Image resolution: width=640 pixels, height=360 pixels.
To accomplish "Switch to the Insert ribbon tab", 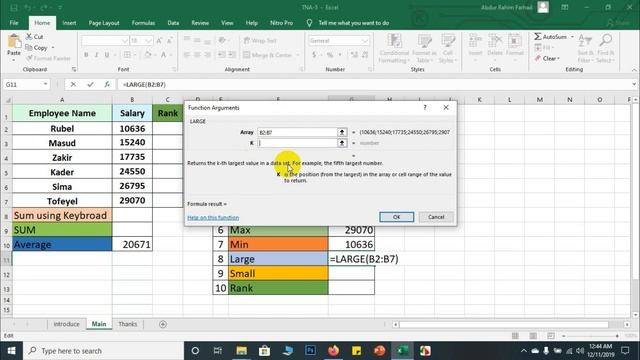I will 69,23.
